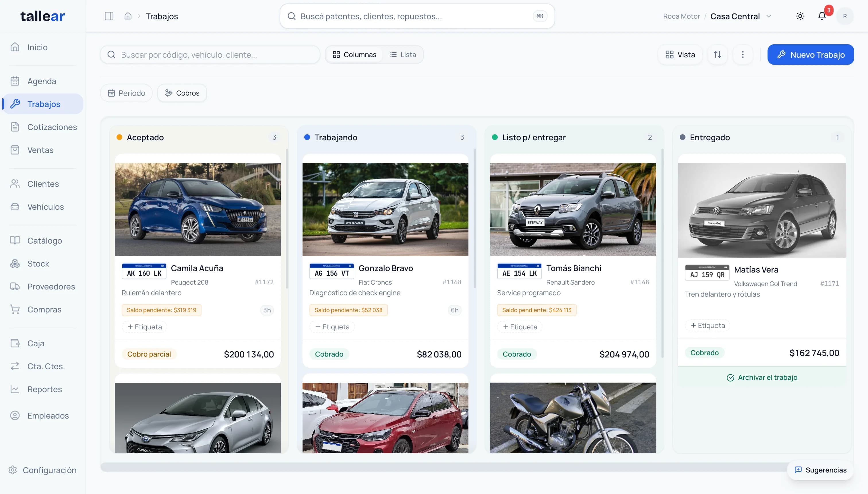Open the Vehículos section icon
The image size is (868, 494).
pos(15,207)
